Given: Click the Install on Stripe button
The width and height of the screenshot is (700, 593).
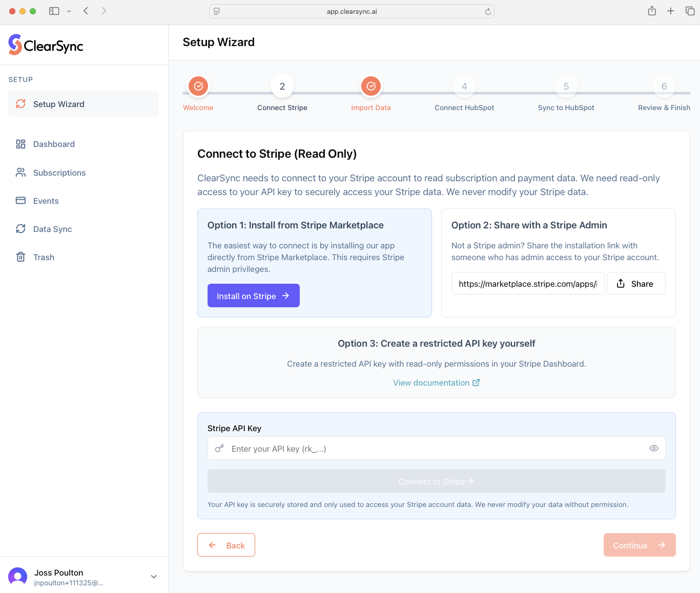Looking at the screenshot, I should tap(253, 296).
